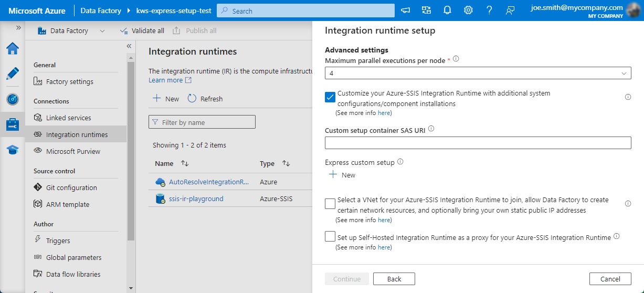Screen dimensions: 644x293
Task: Open the Notifications bell
Action: [x=447, y=11]
